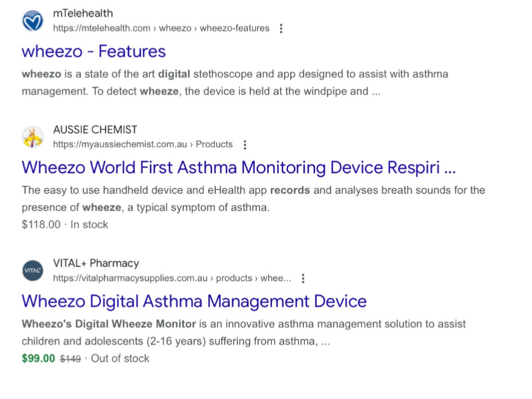Click the $118.00 In stock price text
532x399 pixels.
click(65, 225)
